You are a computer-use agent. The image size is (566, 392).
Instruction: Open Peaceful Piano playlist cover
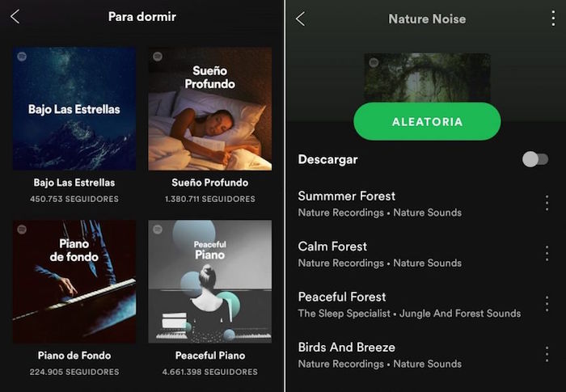pos(210,281)
